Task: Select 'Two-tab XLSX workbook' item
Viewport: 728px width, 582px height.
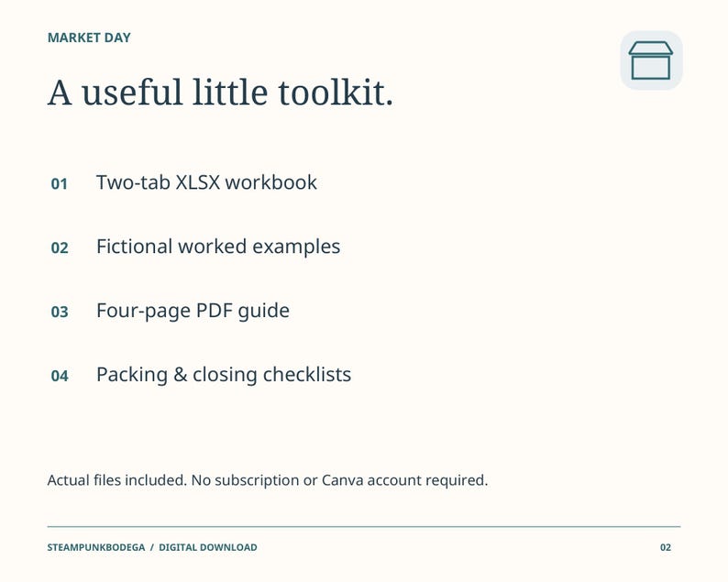Action: 206,182
